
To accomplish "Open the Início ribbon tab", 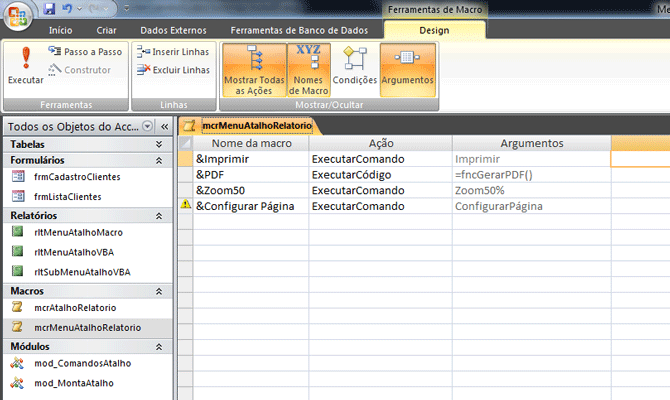I will 60,30.
